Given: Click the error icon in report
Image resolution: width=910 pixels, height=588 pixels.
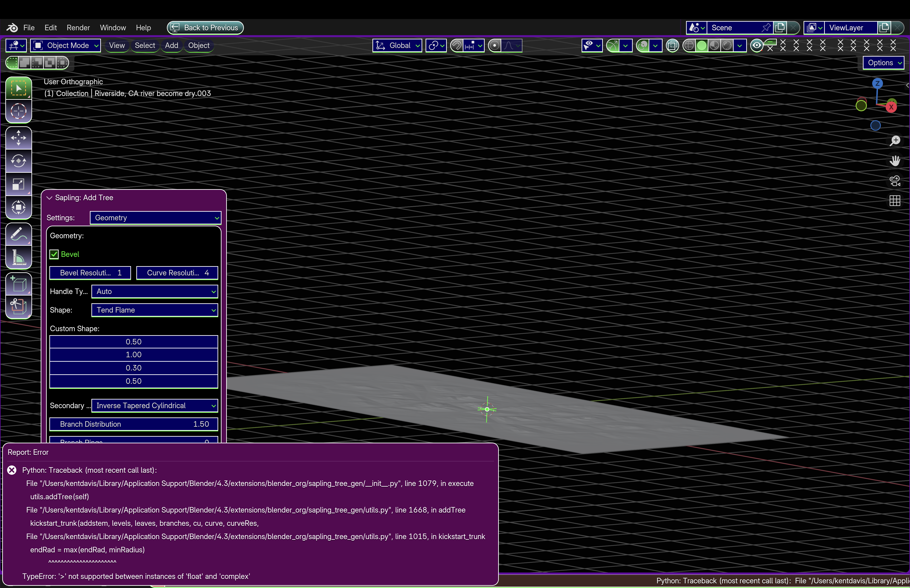Looking at the screenshot, I should (12, 470).
